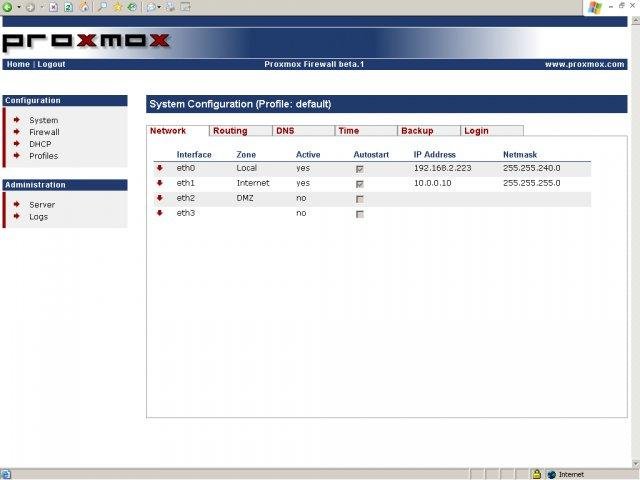Click the browser Home icon
The width and height of the screenshot is (640, 480).
click(x=84, y=7)
